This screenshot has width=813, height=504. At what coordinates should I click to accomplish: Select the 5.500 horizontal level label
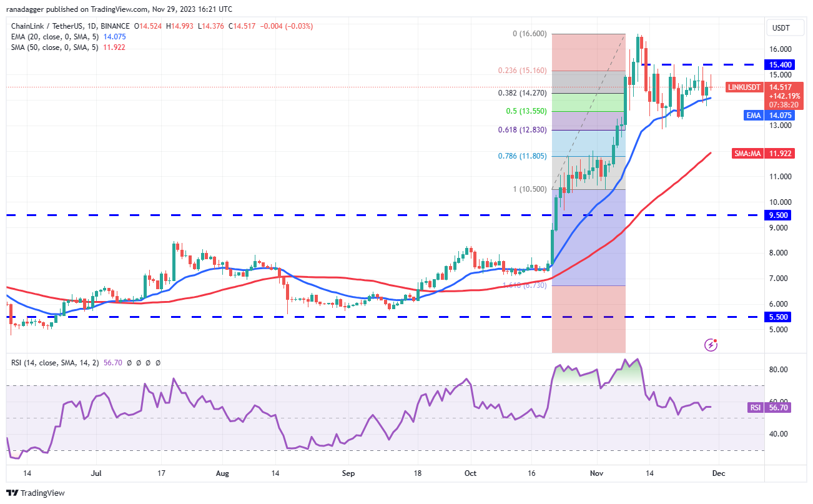(779, 317)
